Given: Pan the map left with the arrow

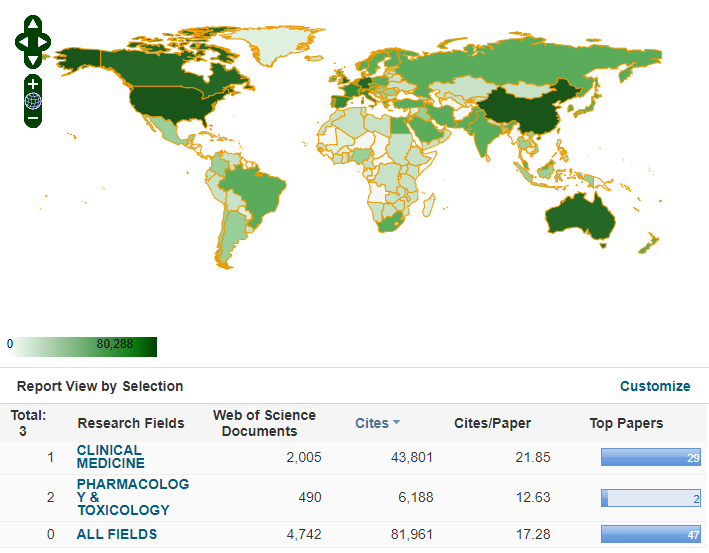Looking at the screenshot, I should tap(23, 42).
